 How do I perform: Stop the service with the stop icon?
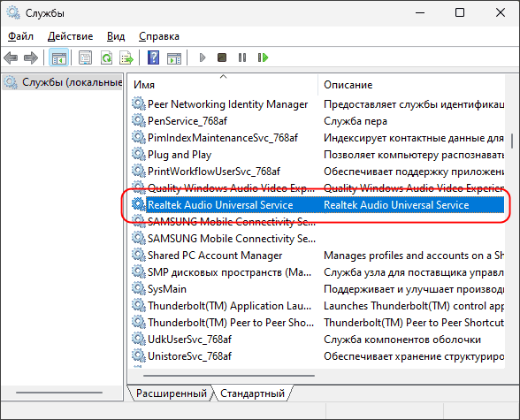(x=222, y=58)
